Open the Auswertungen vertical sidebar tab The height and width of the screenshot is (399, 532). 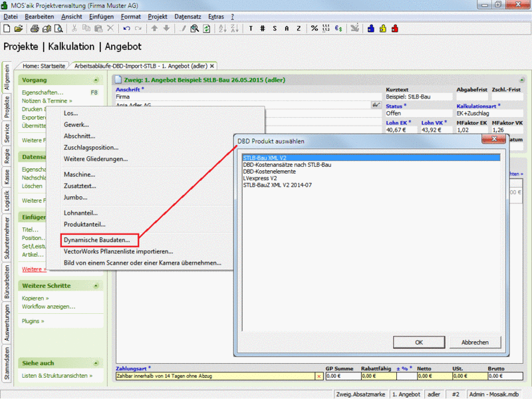point(7,323)
